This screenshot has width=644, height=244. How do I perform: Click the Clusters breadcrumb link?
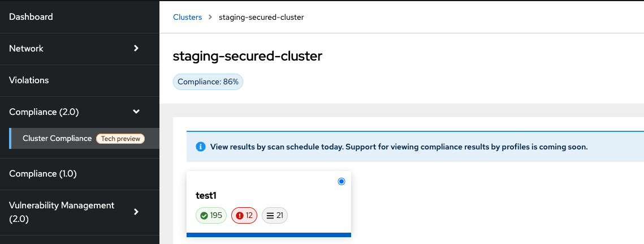pos(187,18)
